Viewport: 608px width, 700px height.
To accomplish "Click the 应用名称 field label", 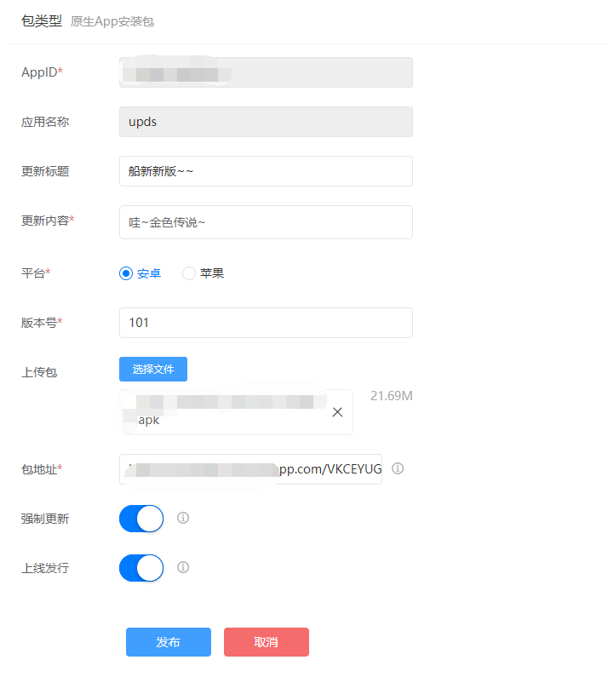I will (x=45, y=122).
